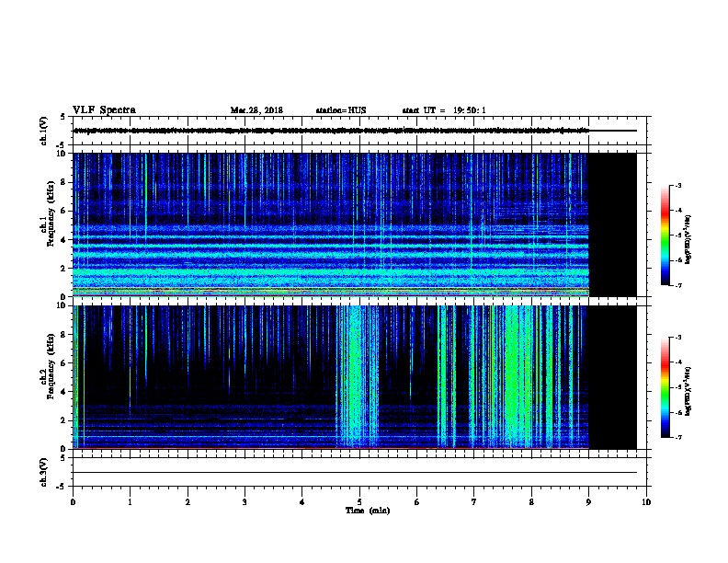Click the "10" tick on the time axis
728x563 pixels.
point(646,502)
